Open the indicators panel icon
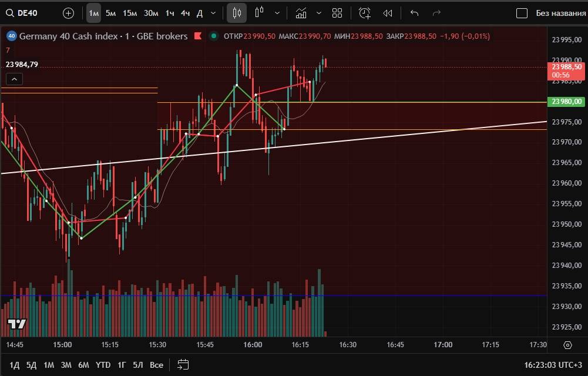 [x=301, y=13]
